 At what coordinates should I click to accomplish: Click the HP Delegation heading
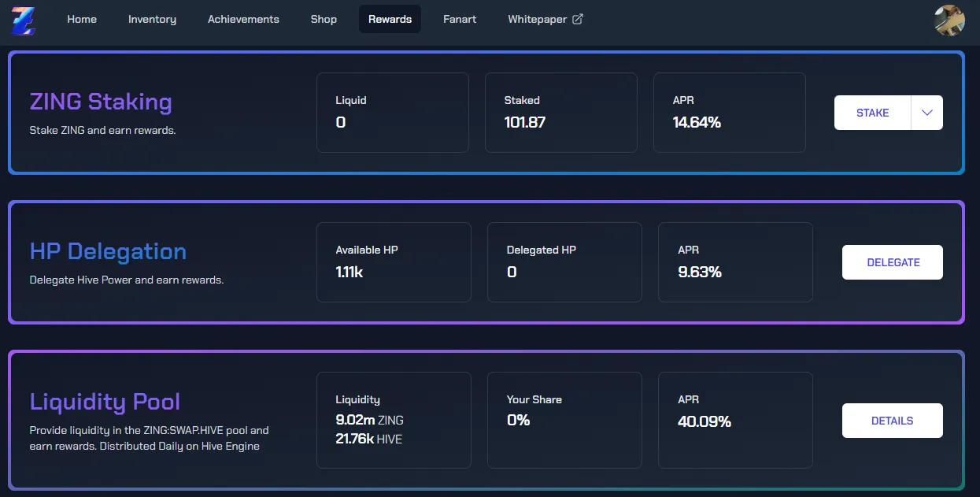tap(108, 251)
